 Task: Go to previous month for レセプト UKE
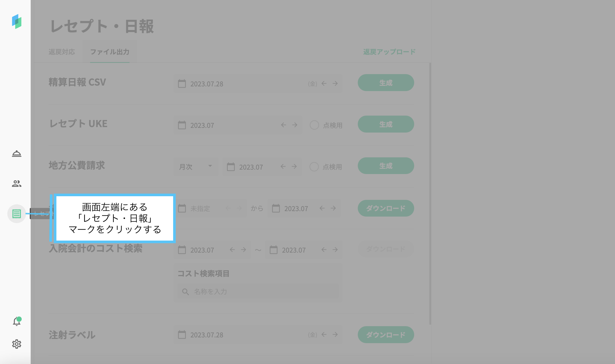click(x=283, y=125)
